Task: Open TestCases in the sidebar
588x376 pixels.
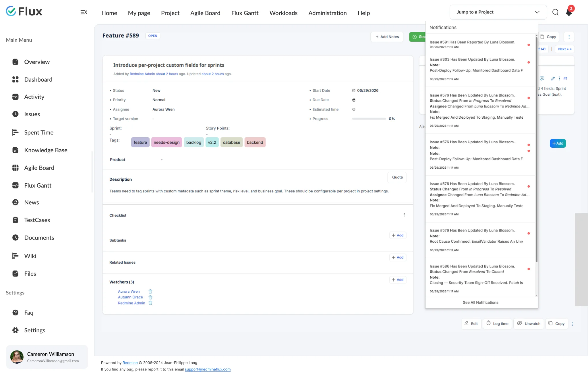Action: click(31, 220)
